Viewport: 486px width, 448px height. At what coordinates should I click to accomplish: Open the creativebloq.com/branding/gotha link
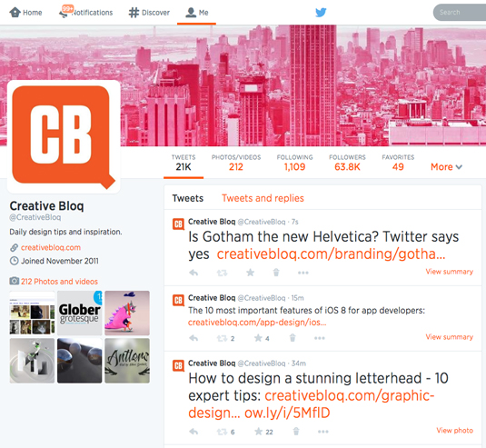pyautogui.click(x=331, y=254)
